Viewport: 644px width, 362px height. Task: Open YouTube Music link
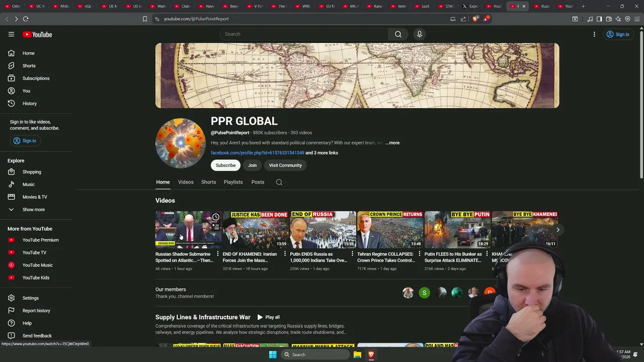pos(36,265)
